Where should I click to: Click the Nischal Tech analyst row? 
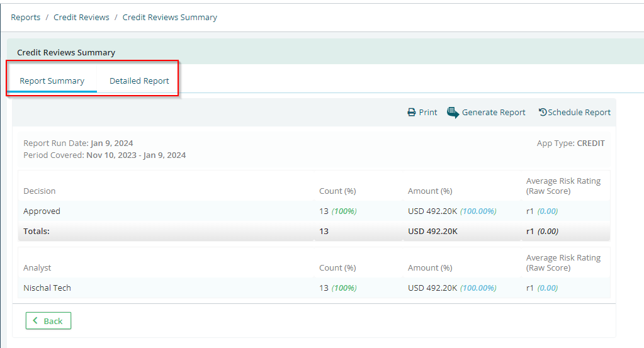(314, 288)
